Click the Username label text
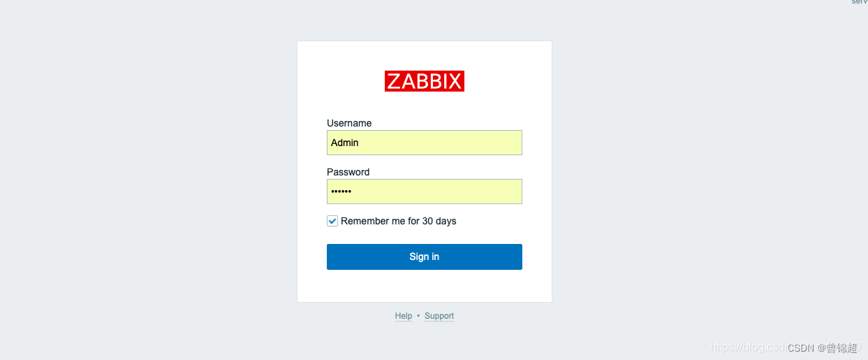The image size is (868, 360). 349,123
